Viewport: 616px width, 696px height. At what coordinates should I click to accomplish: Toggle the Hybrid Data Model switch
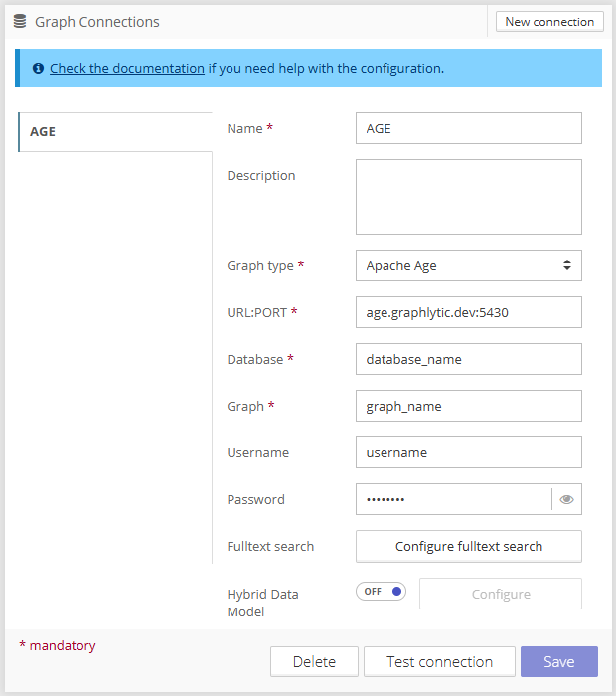click(382, 591)
